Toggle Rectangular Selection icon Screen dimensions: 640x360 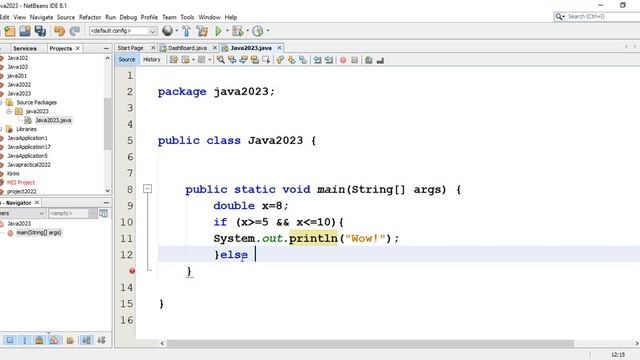point(266,60)
